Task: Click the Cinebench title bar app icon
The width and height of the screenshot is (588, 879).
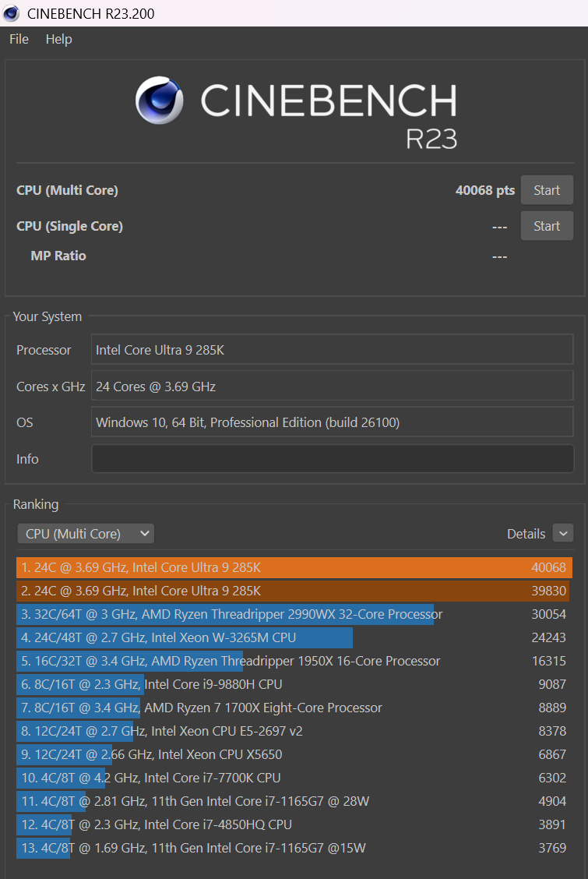Action: click(12, 13)
